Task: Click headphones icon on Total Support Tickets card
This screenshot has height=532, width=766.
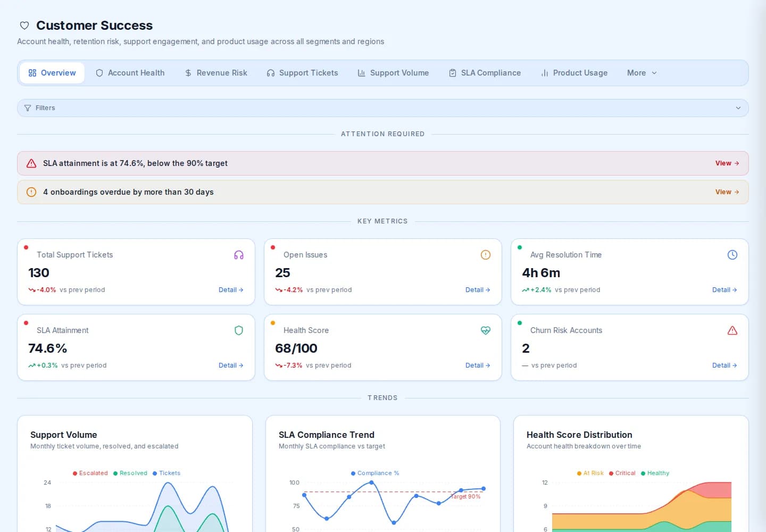Action: (239, 255)
